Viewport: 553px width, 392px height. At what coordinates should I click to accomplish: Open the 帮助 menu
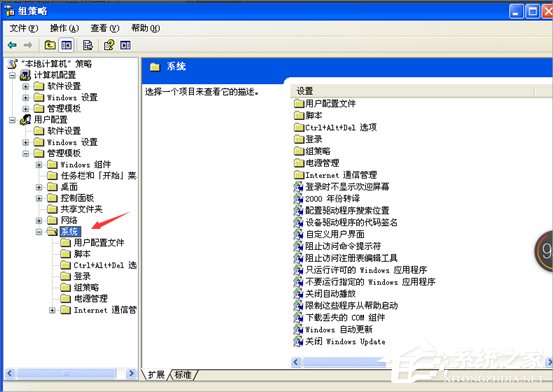point(145,28)
